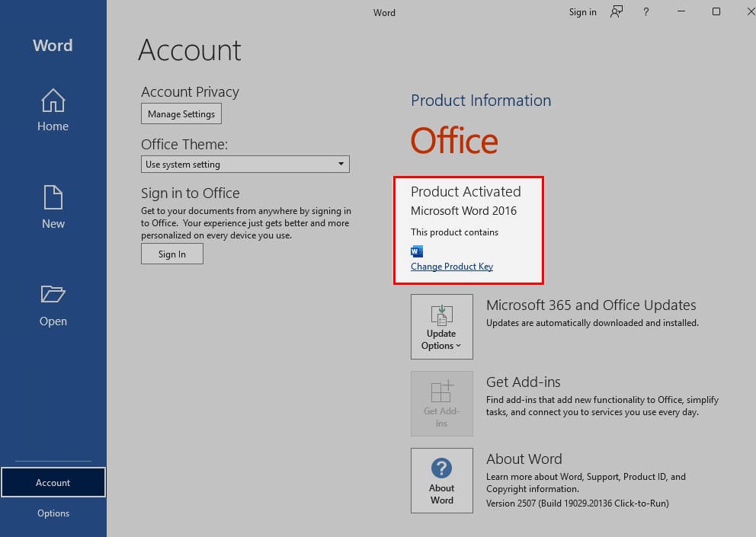The image size is (756, 537).
Task: Minimize the Word window
Action: tap(681, 11)
